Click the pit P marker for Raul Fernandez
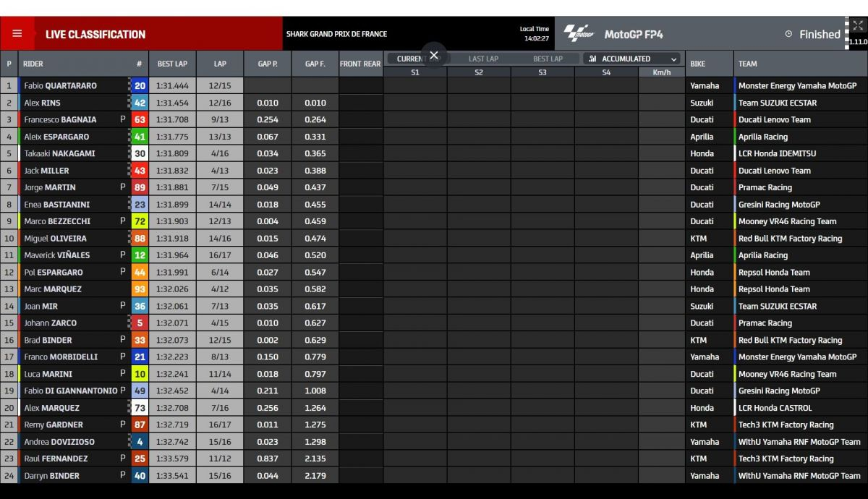The width and height of the screenshot is (868, 499). coord(123,459)
